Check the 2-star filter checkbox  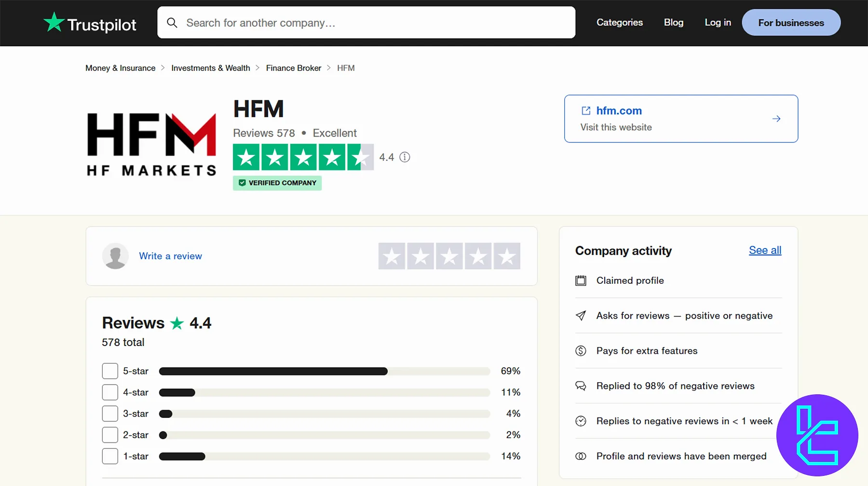(110, 435)
